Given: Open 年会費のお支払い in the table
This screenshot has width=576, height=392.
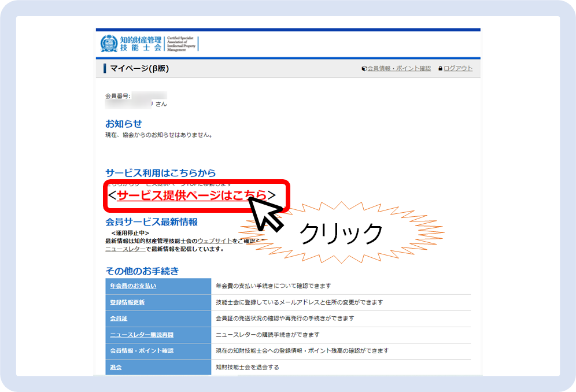Looking at the screenshot, I should coord(133,286).
